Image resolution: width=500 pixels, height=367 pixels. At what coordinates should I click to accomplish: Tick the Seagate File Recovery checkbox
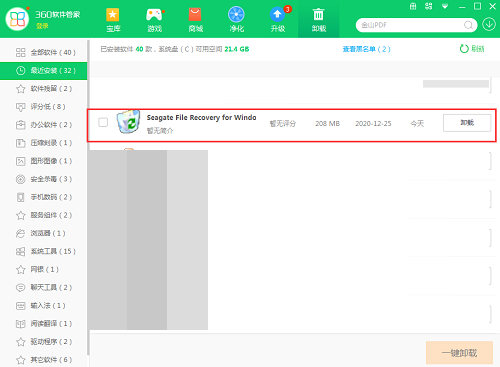103,122
